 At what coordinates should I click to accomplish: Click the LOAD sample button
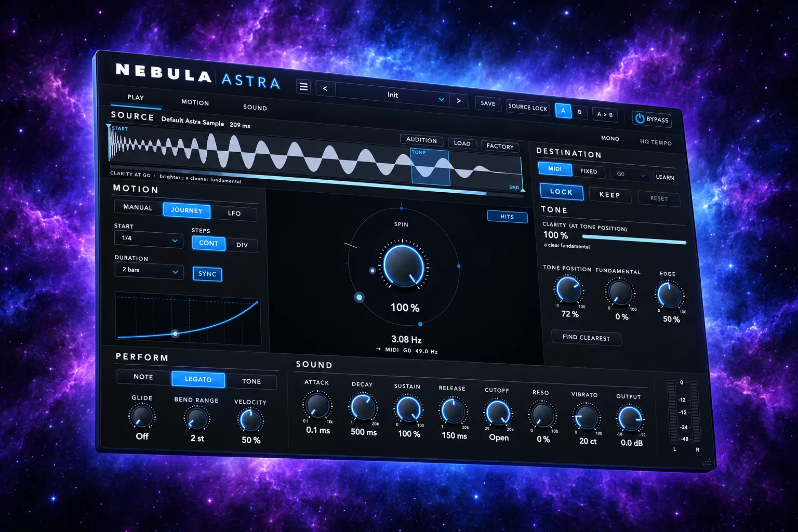pos(462,143)
